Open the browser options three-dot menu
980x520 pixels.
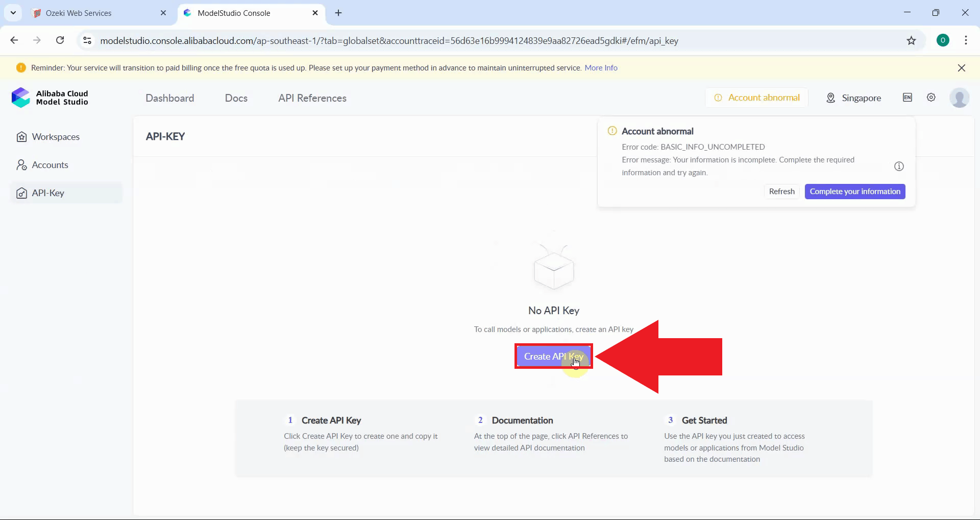966,41
